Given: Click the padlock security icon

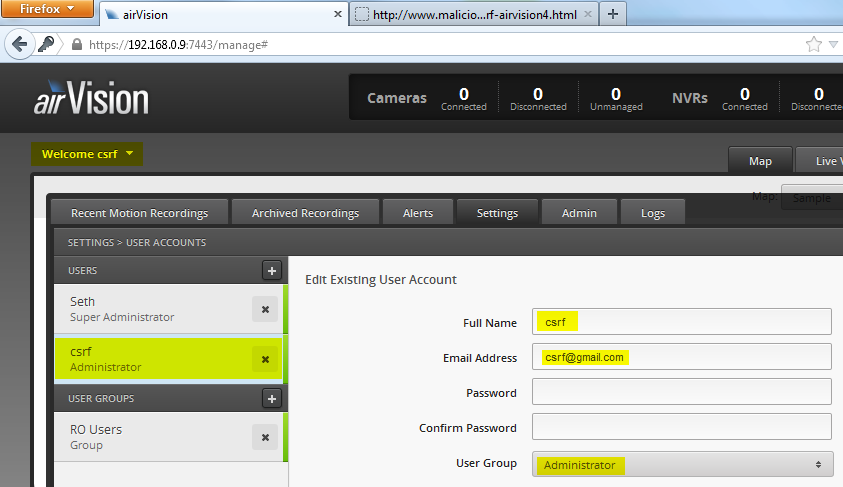Looking at the screenshot, I should point(77,44).
